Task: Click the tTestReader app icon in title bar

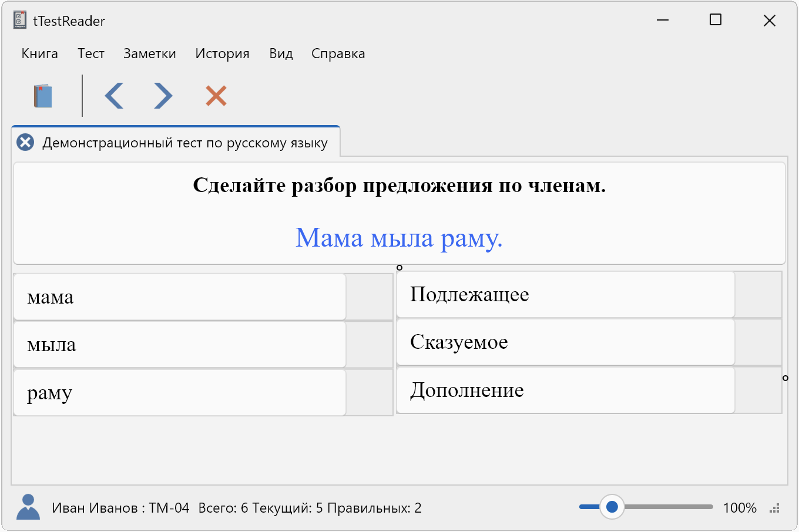Action: coord(20,21)
